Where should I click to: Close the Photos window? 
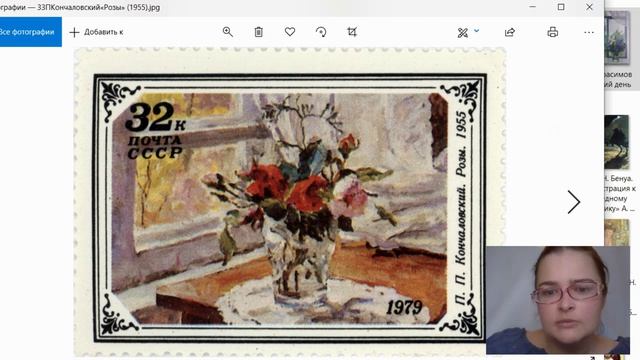coord(589,7)
